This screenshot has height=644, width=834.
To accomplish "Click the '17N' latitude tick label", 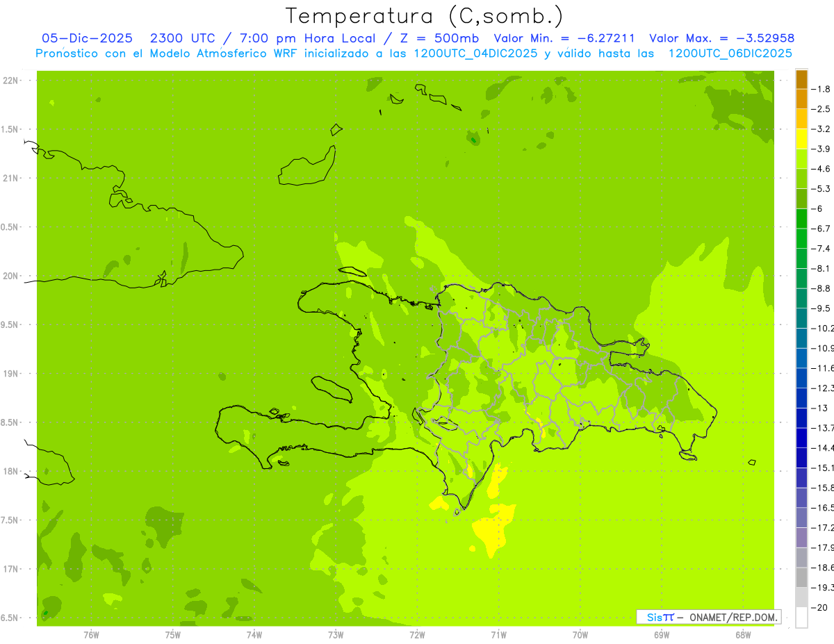I will [10, 569].
